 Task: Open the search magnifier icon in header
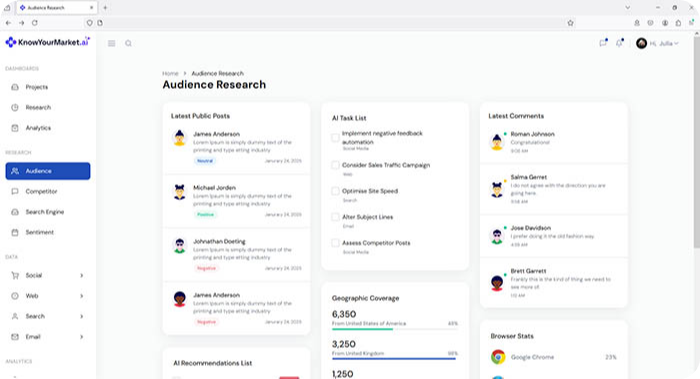coord(128,43)
